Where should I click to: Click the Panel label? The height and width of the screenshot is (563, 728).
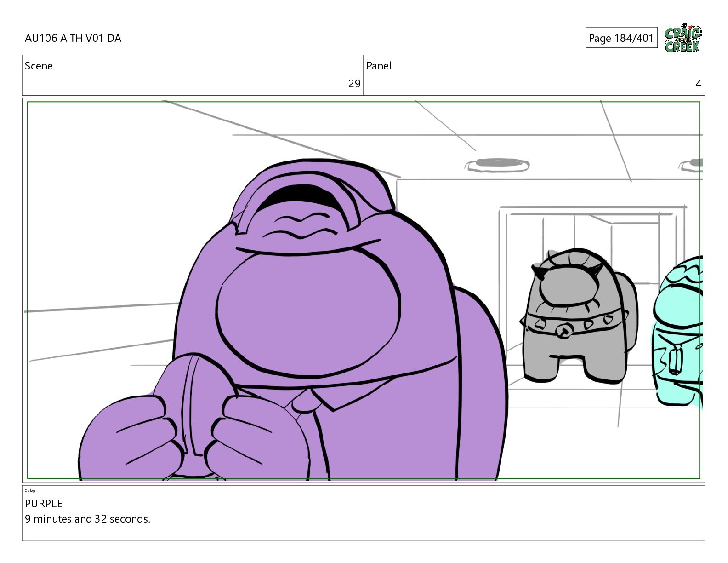tap(379, 66)
